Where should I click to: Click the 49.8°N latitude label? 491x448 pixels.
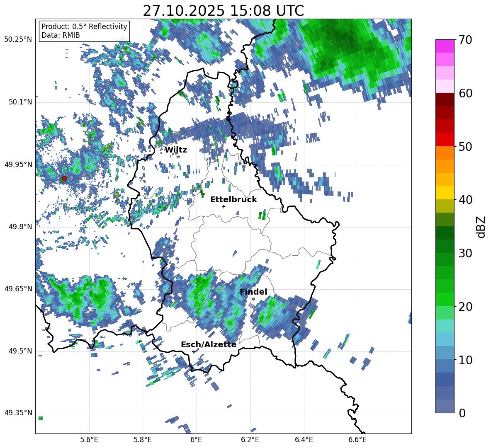[x=20, y=227]
